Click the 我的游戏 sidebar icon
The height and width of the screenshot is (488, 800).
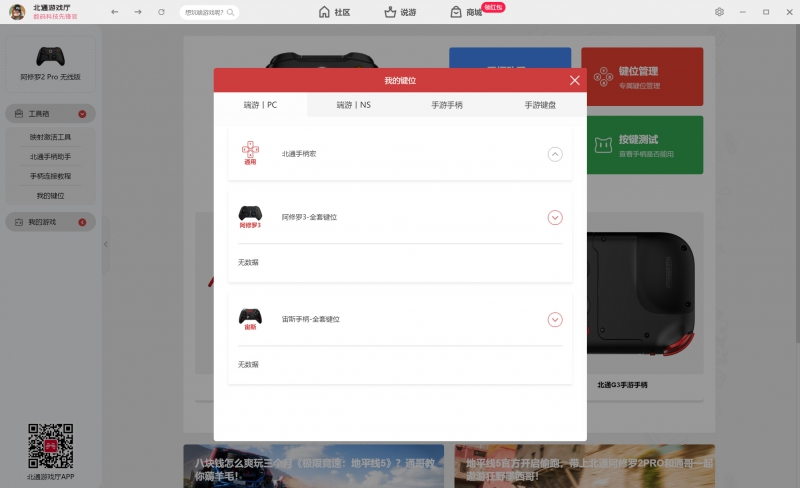point(19,222)
